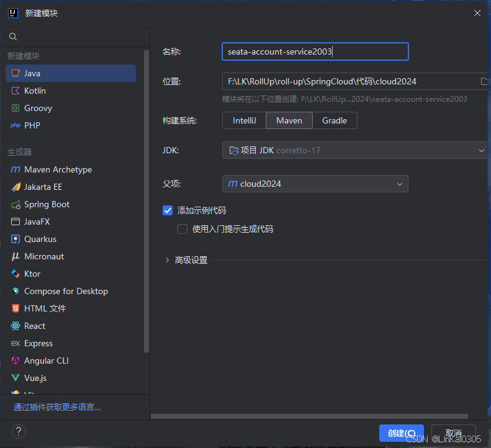Choose Groovy language option
Screen dimensions: 491x448
[71, 108]
